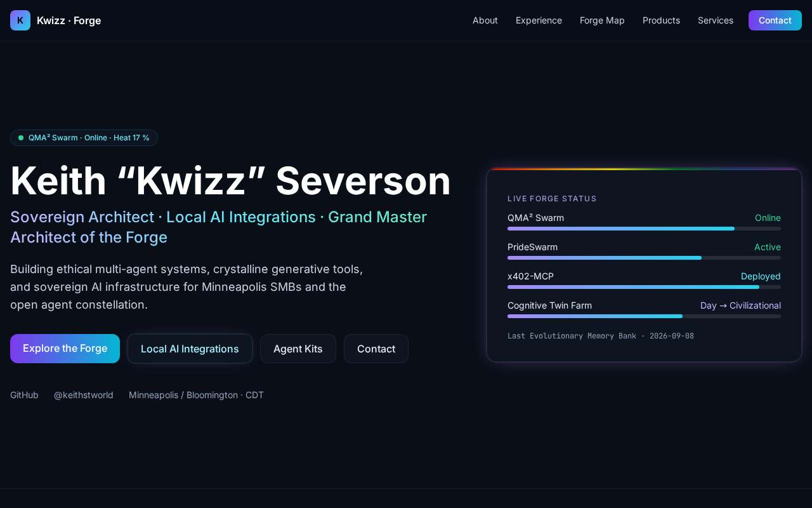The height and width of the screenshot is (508, 812).
Task: Go to Experience section
Action: [x=539, y=20]
